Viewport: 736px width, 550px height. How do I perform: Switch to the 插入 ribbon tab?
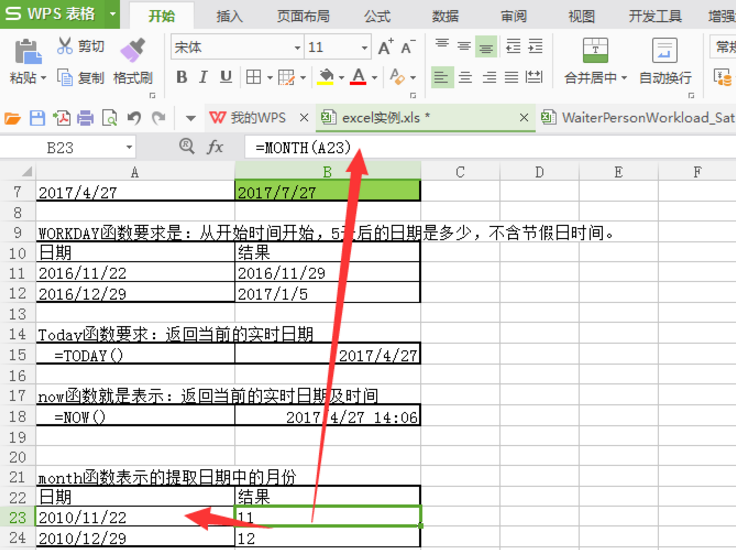point(230,16)
